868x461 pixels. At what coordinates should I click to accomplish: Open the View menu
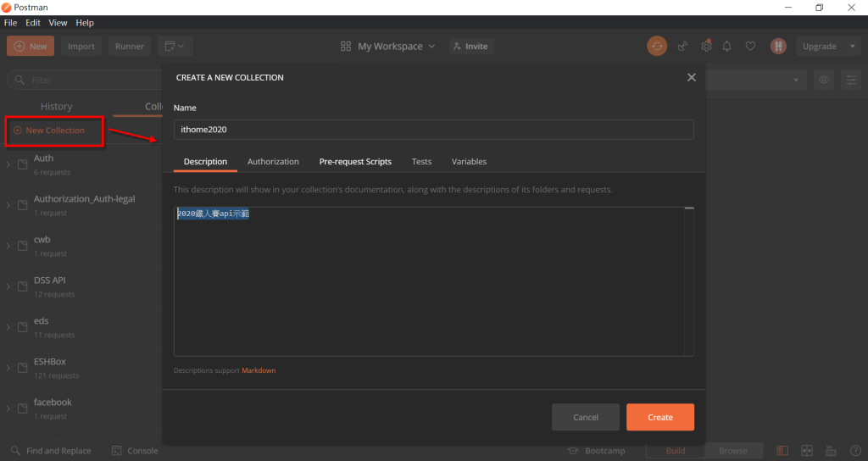tap(58, 23)
